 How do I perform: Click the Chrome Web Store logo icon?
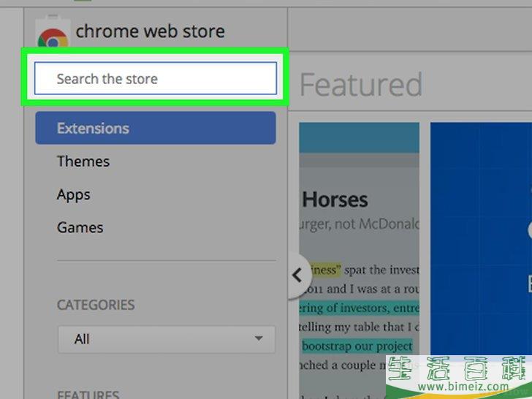[53, 31]
